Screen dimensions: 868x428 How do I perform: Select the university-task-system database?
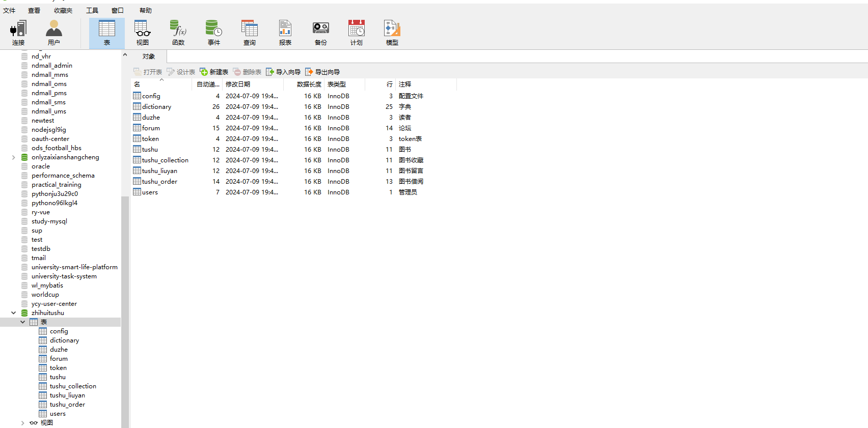[64, 276]
